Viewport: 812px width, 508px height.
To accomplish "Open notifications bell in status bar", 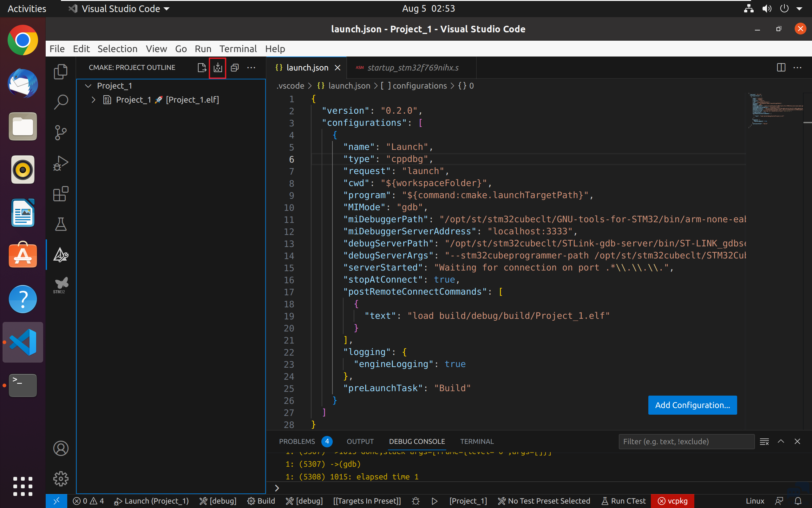I will coord(799,501).
